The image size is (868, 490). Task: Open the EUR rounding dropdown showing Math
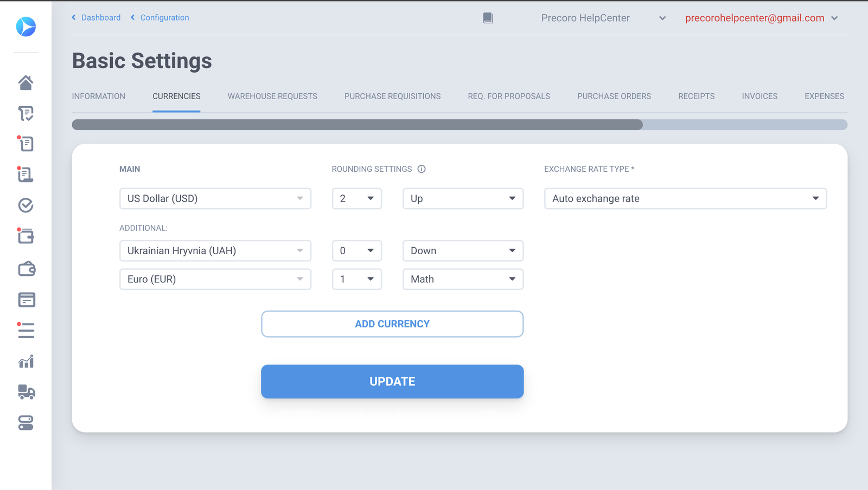(463, 279)
